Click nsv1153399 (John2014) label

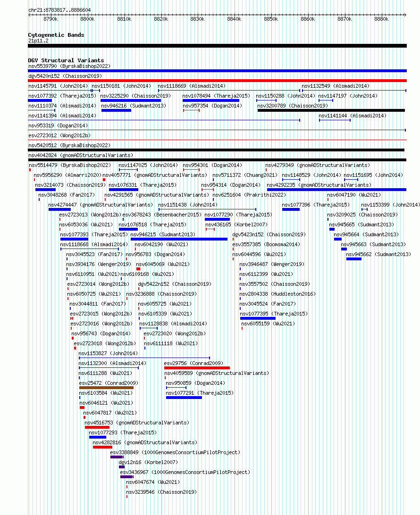click(390, 205)
